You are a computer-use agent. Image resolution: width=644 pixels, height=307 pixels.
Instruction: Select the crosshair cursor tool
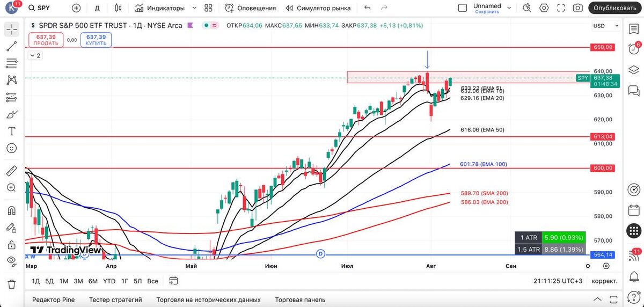(x=12, y=30)
